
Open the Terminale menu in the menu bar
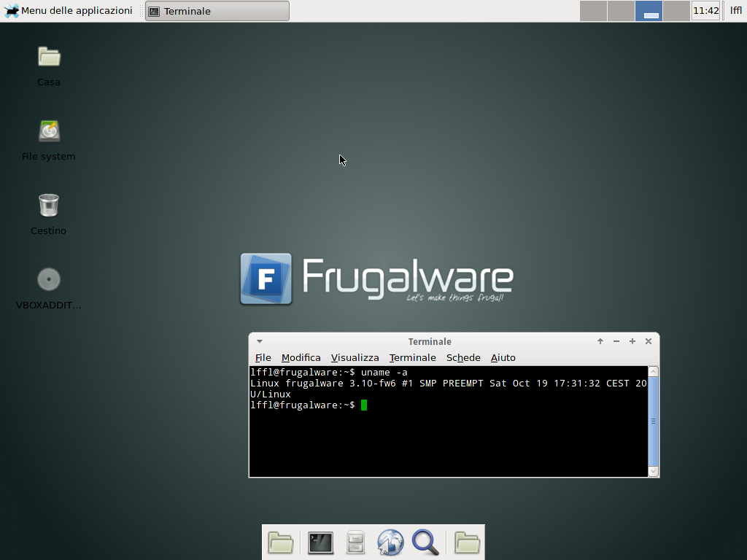click(413, 357)
